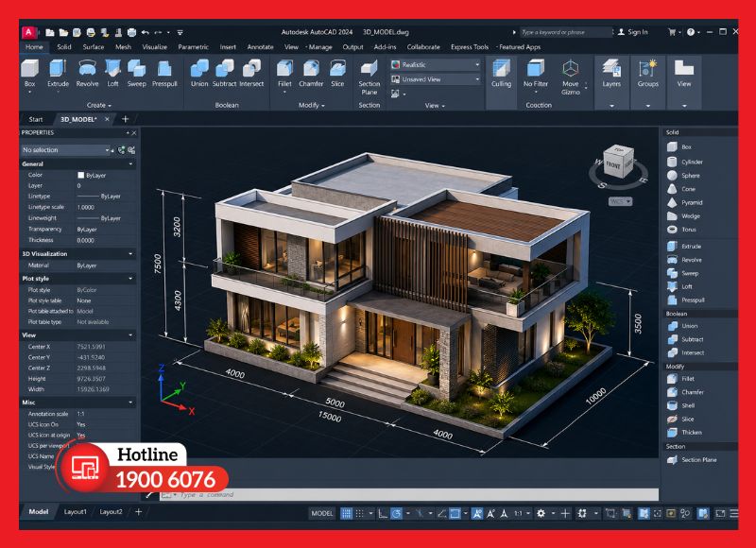Select the Presspull tool in ribbon

coord(164,74)
